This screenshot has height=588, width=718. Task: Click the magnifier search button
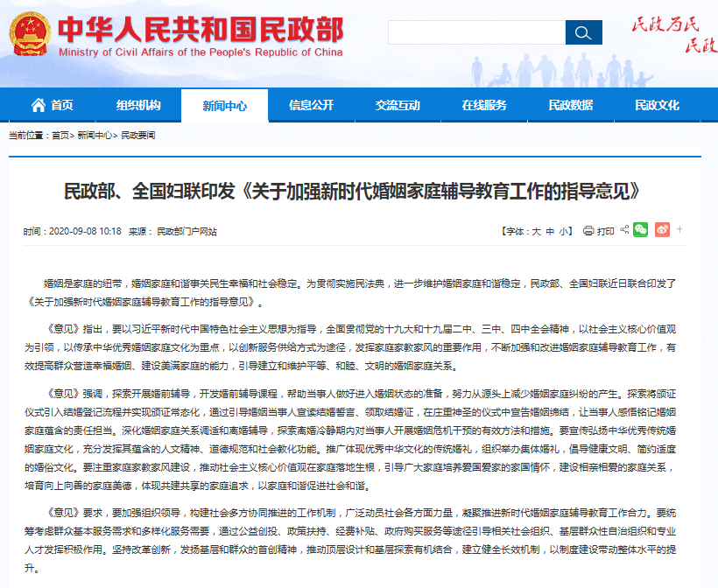pyautogui.click(x=583, y=32)
